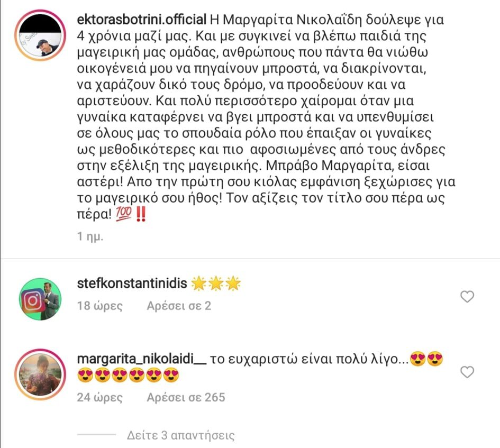
Task: Expand replies via Δείτε 3 απαντήσεις
Action: click(181, 435)
